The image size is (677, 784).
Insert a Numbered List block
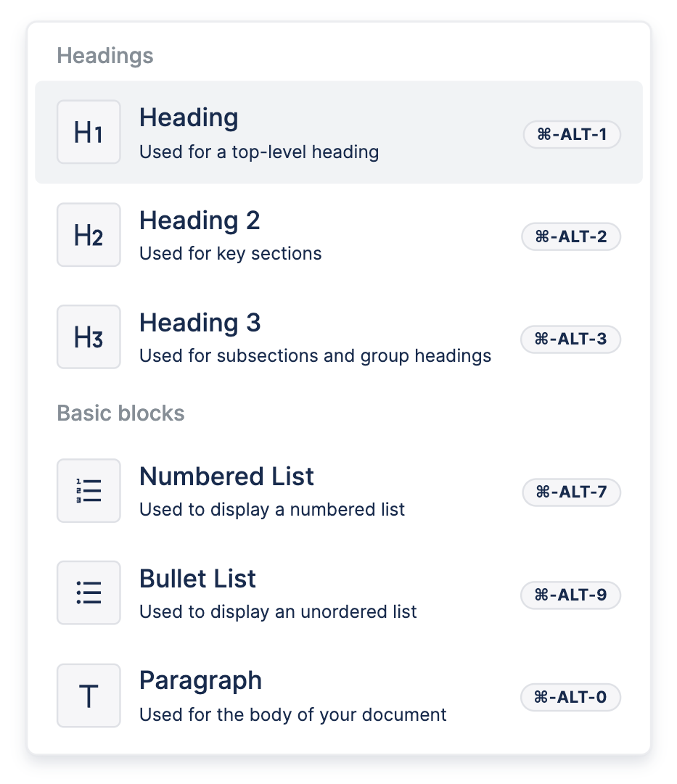point(226,476)
